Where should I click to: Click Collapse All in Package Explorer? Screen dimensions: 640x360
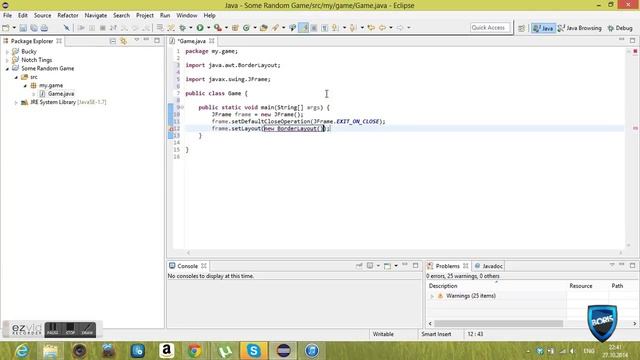113,41
